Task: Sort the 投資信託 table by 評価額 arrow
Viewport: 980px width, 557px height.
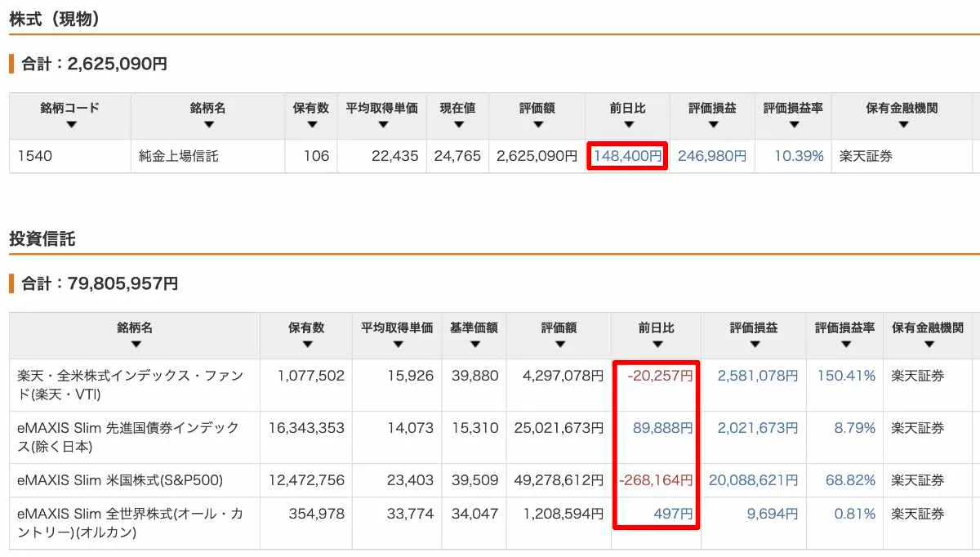Action: tap(559, 345)
